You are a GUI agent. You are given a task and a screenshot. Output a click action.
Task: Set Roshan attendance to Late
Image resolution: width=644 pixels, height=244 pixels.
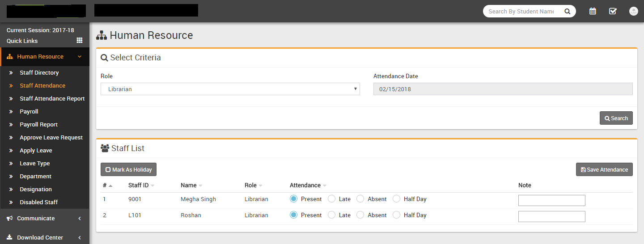(332, 215)
